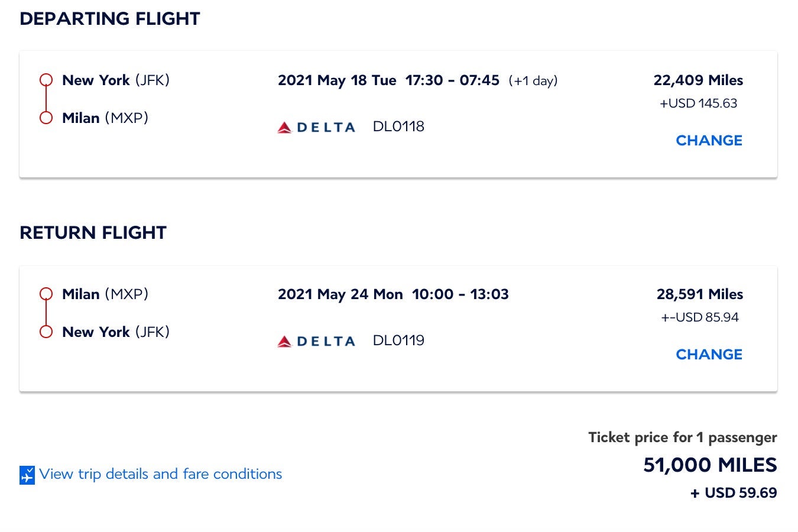Click the origin route circle for New York JFK
Viewport: 798px width, 532px height.
[x=46, y=80]
